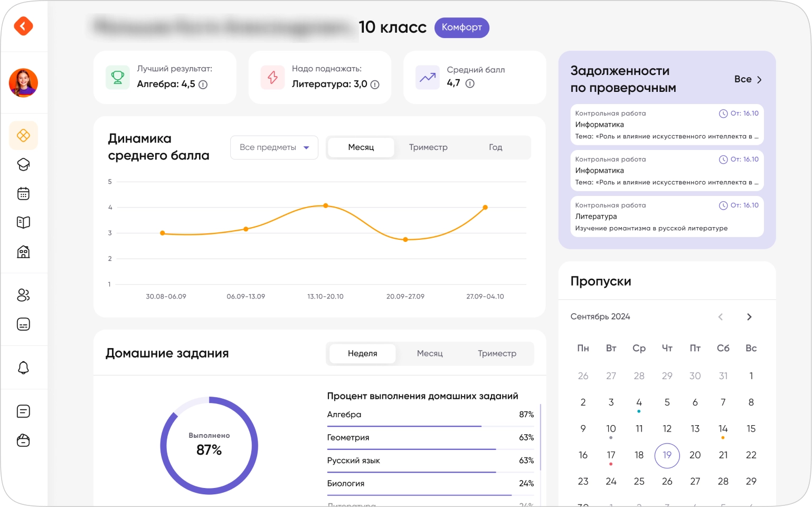Click info icon next to Алгебра: 4,5
This screenshot has width=812, height=507.
tap(203, 84)
